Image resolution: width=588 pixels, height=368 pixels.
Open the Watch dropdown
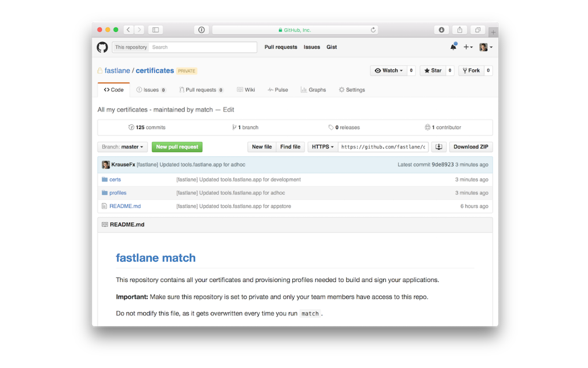(389, 71)
